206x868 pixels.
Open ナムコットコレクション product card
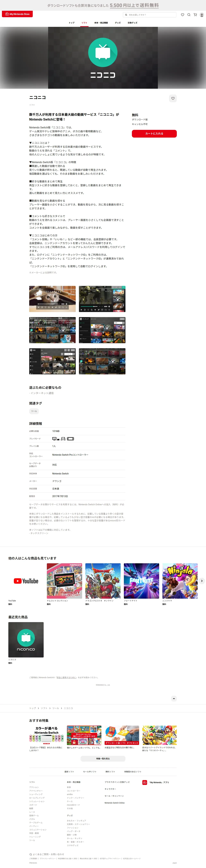[64, 584]
